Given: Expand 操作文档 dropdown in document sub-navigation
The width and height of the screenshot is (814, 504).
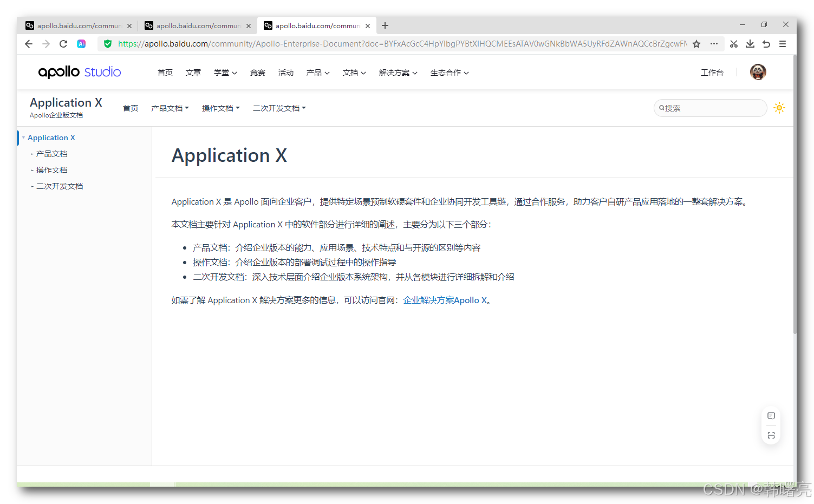Looking at the screenshot, I should (x=221, y=108).
